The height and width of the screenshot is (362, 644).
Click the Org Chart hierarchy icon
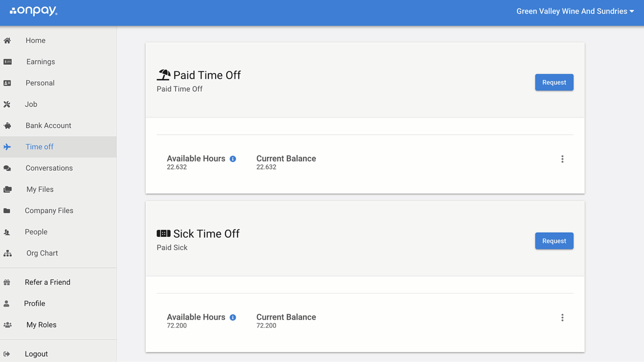click(x=8, y=253)
